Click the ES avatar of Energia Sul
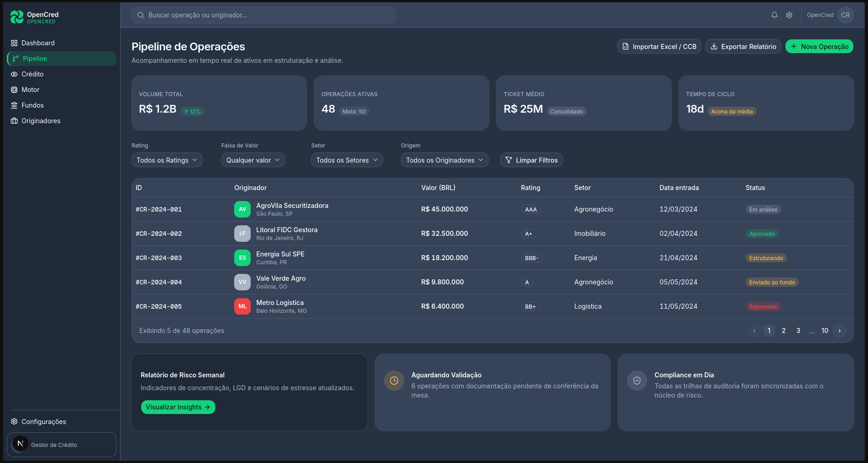The image size is (868, 463). (242, 258)
